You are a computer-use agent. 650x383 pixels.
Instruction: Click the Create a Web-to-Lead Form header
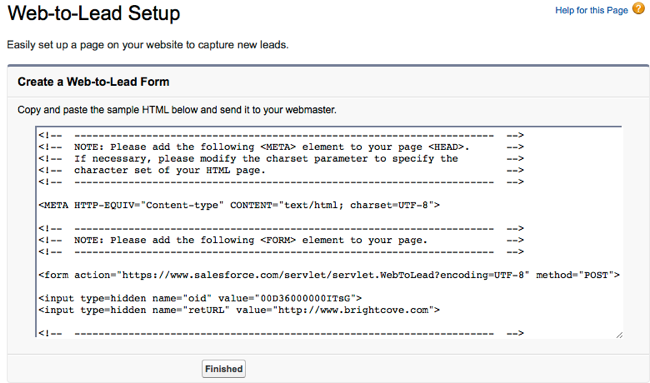[x=93, y=82]
